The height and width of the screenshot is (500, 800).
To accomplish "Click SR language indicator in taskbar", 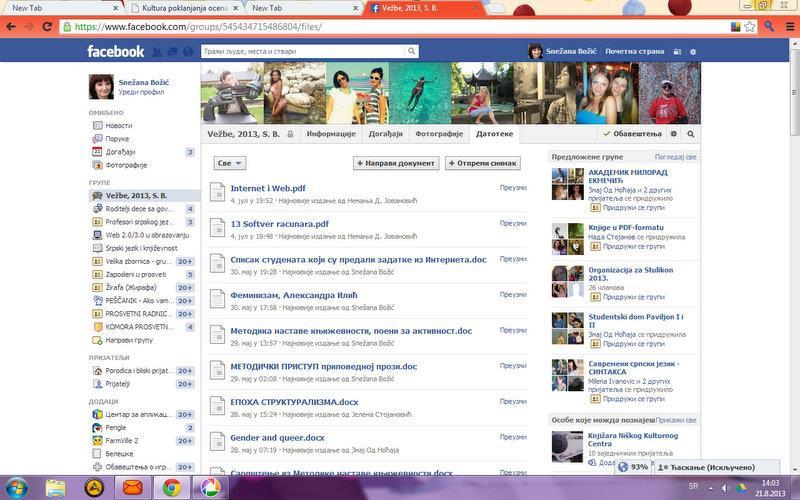I will [x=693, y=486].
